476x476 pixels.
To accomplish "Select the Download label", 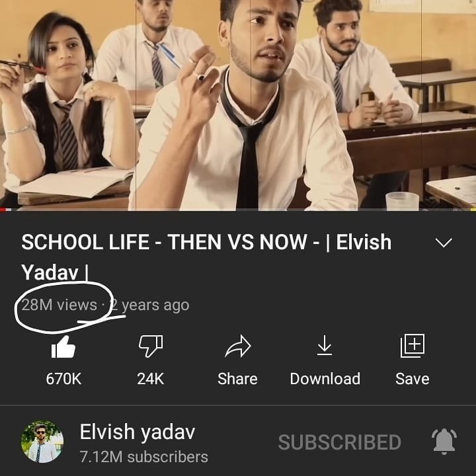I will tap(325, 379).
